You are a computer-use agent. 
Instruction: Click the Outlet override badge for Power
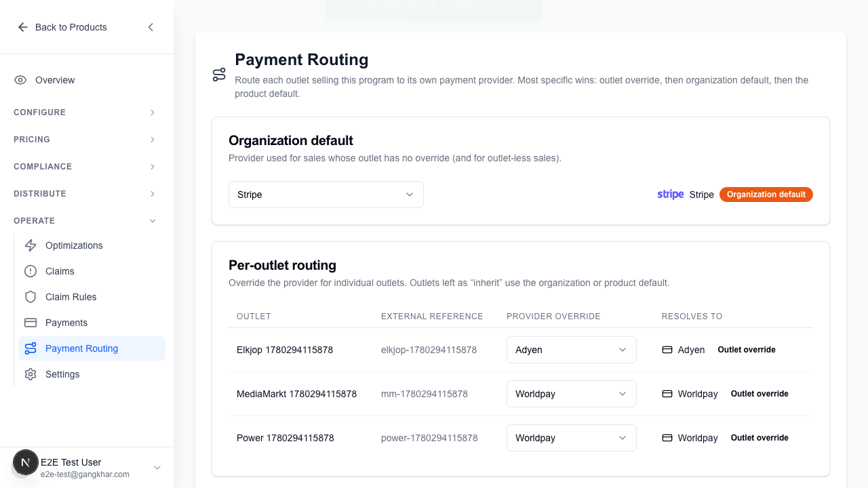pyautogui.click(x=759, y=438)
